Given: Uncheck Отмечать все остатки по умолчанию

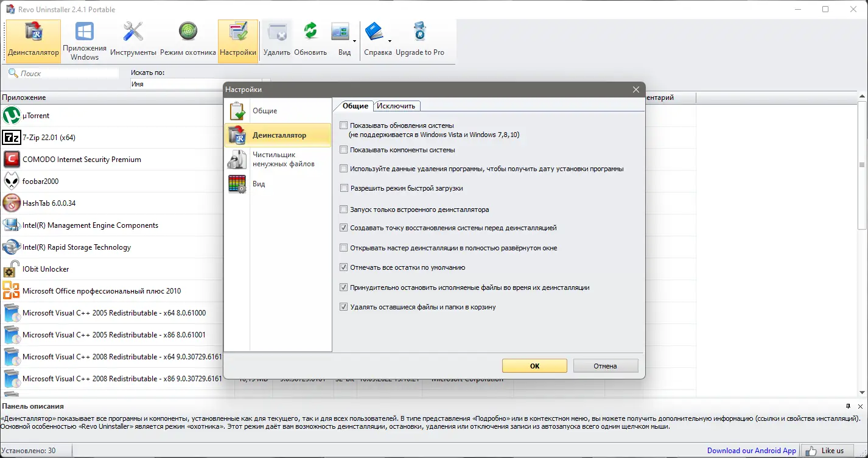Looking at the screenshot, I should 344,267.
